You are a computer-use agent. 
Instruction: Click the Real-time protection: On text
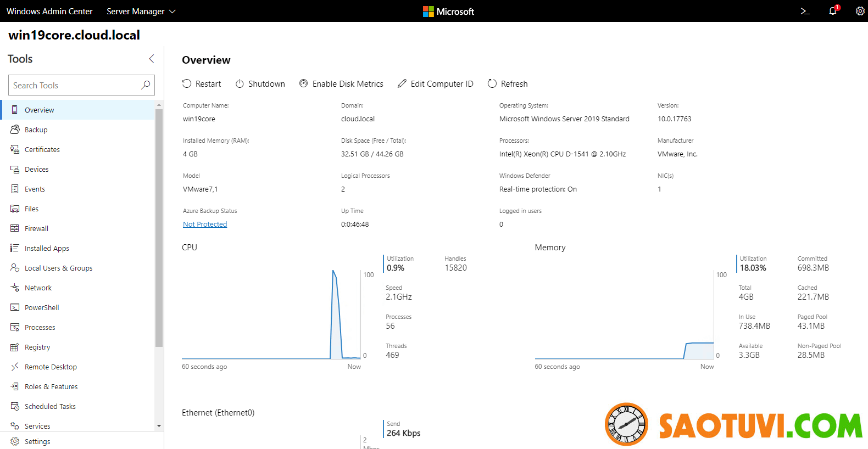[x=538, y=189]
